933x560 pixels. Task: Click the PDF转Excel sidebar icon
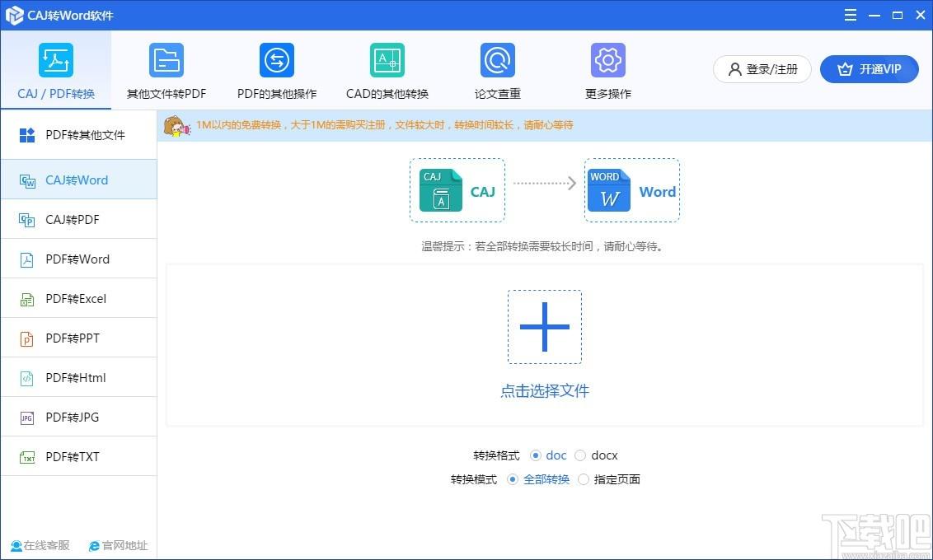tap(26, 299)
